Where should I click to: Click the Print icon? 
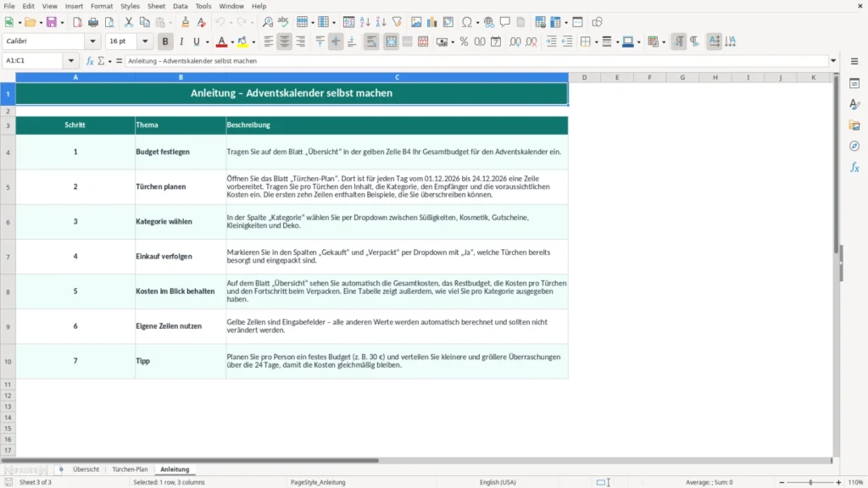(x=93, y=22)
